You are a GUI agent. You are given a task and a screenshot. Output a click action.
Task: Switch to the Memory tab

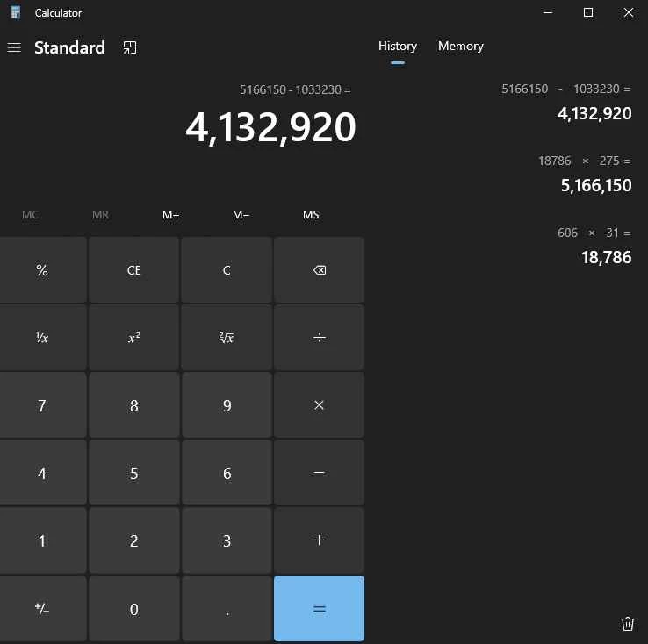(x=460, y=46)
